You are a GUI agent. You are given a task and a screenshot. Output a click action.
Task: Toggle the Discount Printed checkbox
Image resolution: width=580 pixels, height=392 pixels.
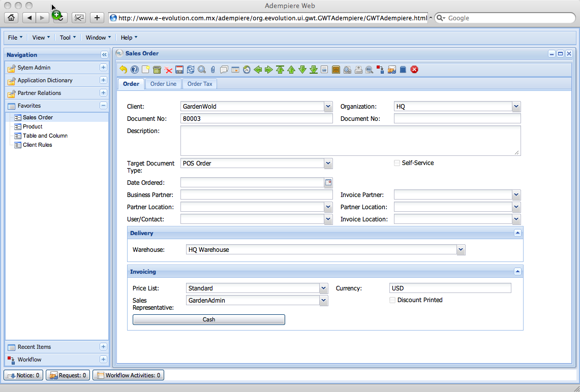[x=392, y=300]
